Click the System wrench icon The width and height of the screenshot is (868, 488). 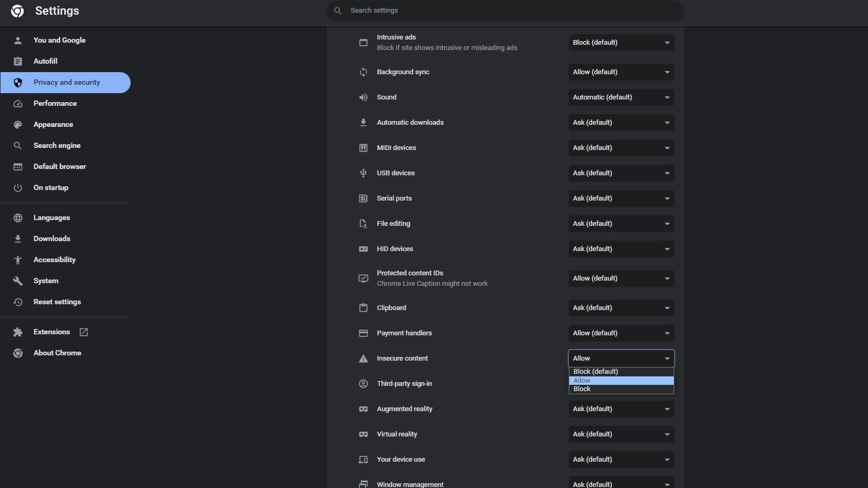coord(18,281)
